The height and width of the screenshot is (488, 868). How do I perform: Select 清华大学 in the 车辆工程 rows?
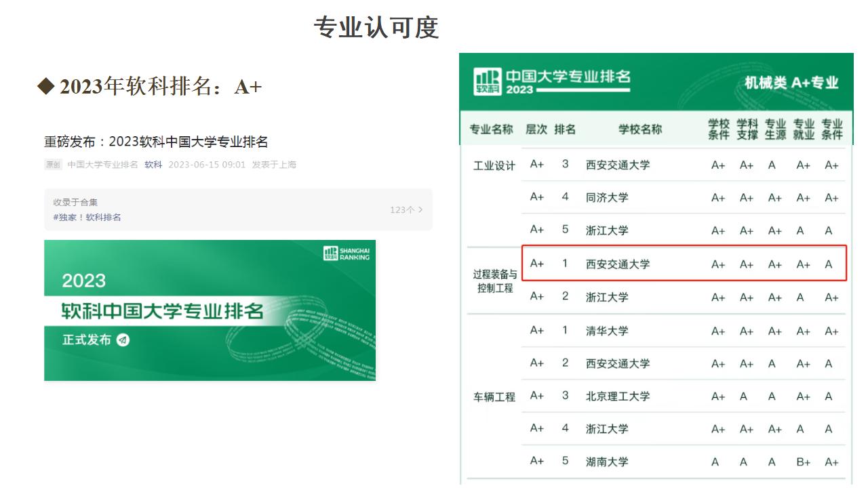607,331
